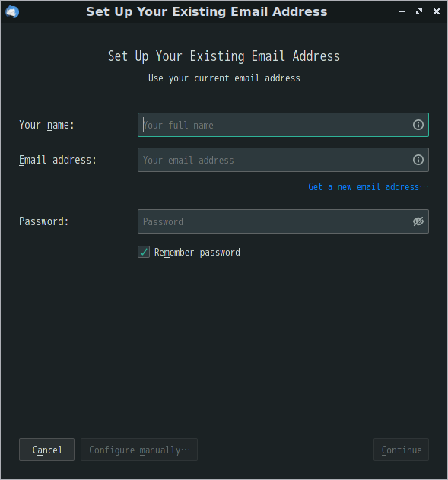
Task: Click info icon in name field
Action: pyautogui.click(x=418, y=125)
